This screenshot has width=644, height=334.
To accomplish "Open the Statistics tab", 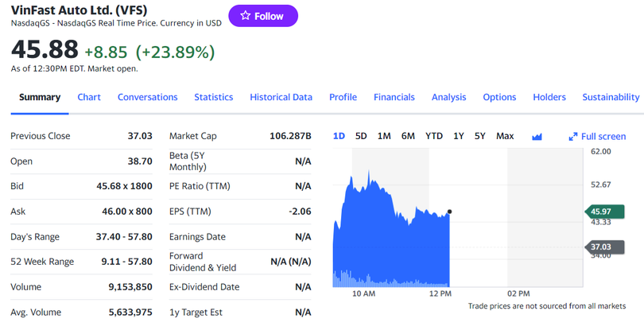I will [213, 97].
